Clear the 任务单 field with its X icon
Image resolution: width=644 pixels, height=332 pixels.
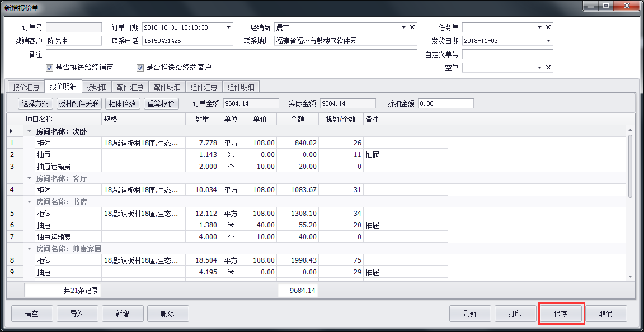[x=548, y=27]
